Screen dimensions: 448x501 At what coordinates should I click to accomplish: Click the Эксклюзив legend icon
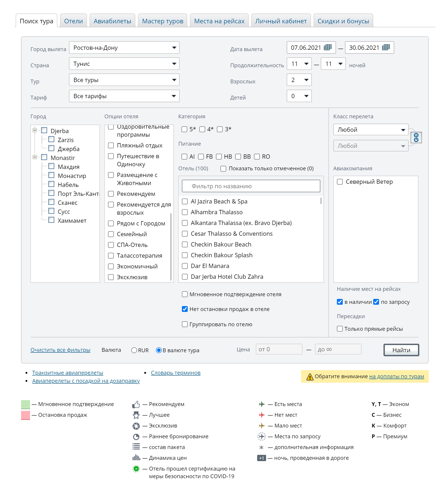[x=136, y=426]
